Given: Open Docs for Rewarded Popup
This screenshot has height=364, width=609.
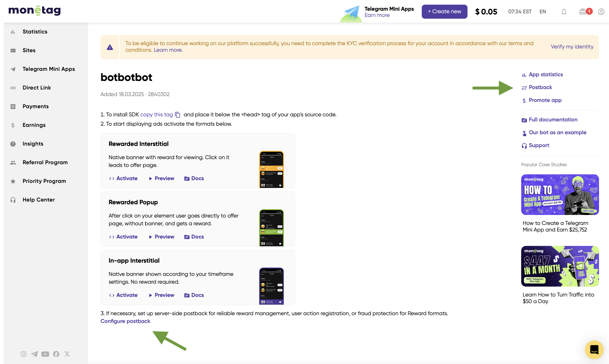Looking at the screenshot, I should pos(194,237).
